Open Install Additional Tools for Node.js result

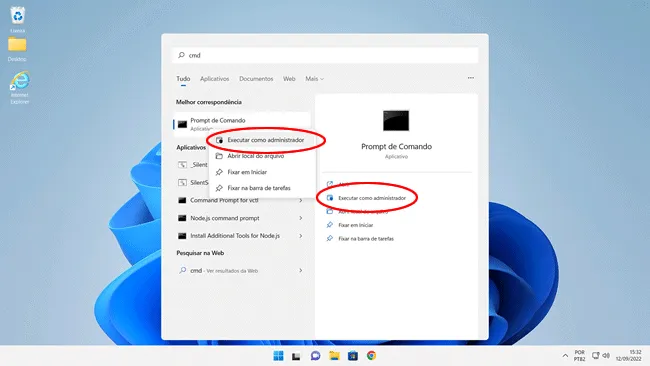click(242, 236)
